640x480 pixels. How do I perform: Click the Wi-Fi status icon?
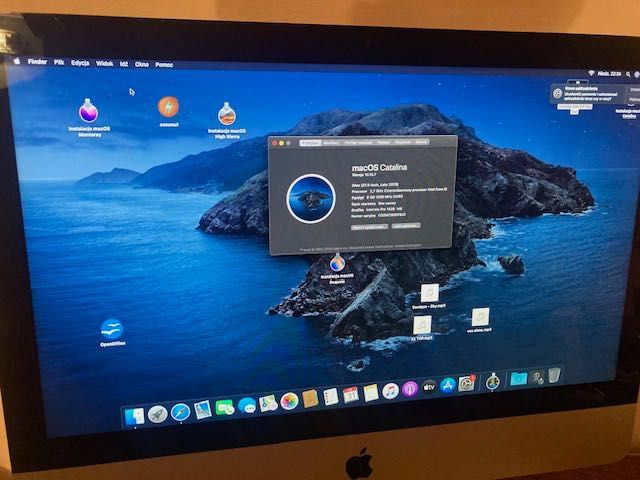591,73
